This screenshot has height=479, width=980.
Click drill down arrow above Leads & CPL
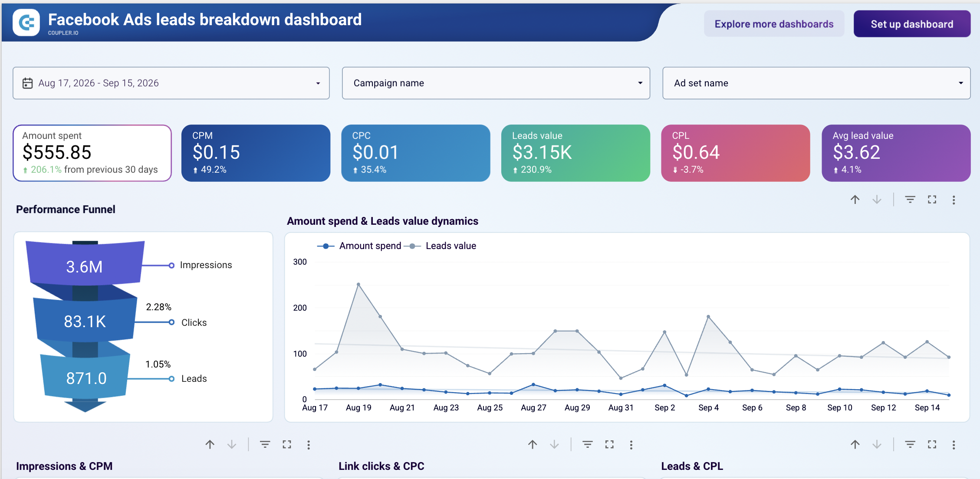pos(877,444)
